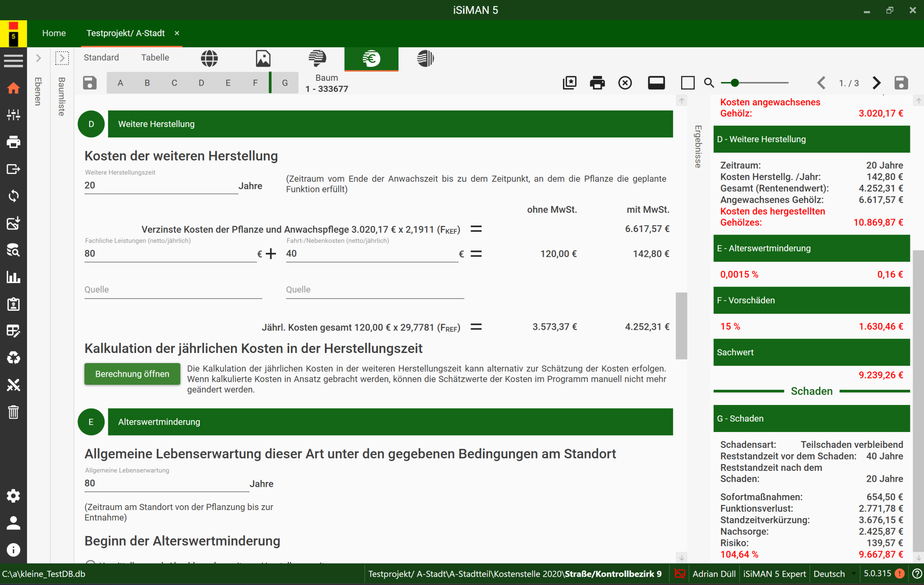This screenshot has height=585, width=924.
Task: Expand the Baumliste panel with dotted chevron
Action: tap(62, 58)
